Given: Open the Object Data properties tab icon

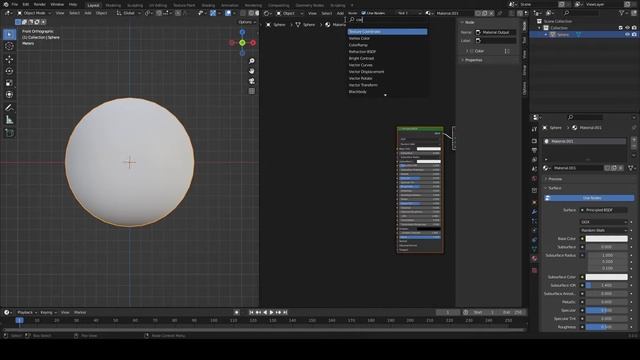Looking at the screenshot, I should [534, 249].
